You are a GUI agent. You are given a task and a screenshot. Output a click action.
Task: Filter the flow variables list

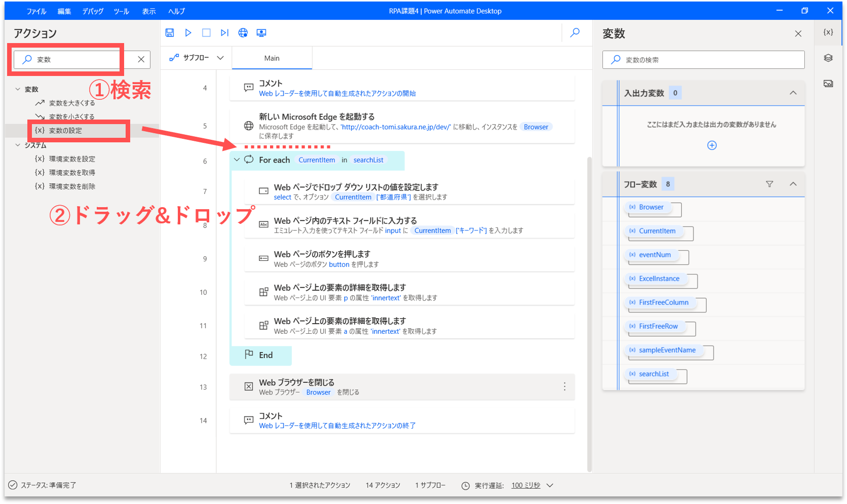coord(769,184)
